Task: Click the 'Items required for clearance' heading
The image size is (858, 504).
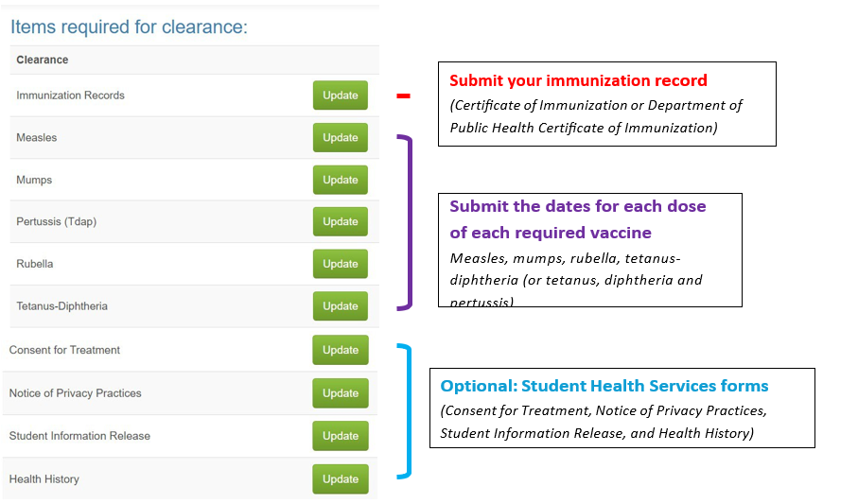Action: [129, 27]
